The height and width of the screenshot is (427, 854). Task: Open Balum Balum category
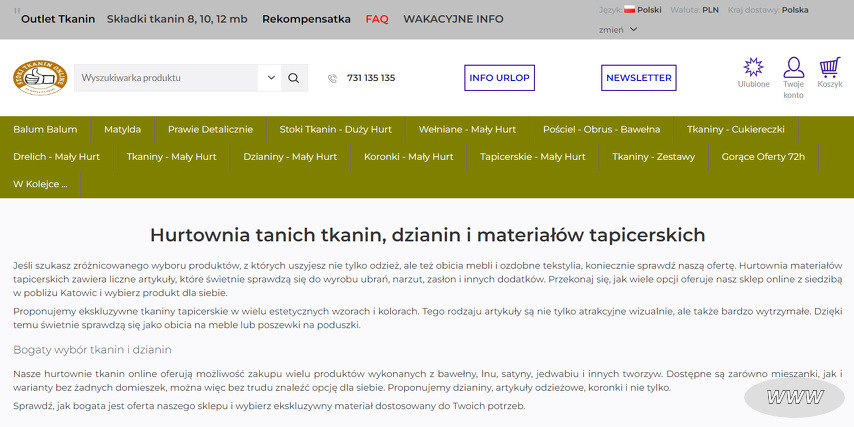coord(45,130)
